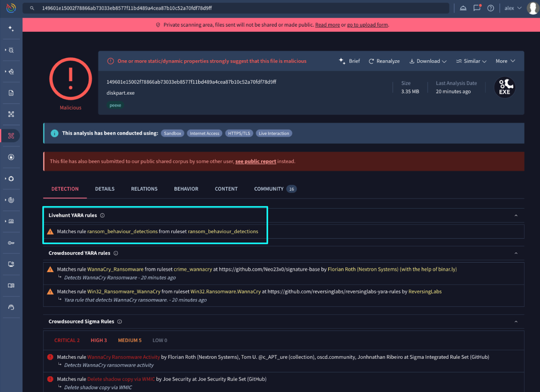Select the highlighted private scanning sidebar icon
This screenshot has width=540, height=392.
[11, 135]
